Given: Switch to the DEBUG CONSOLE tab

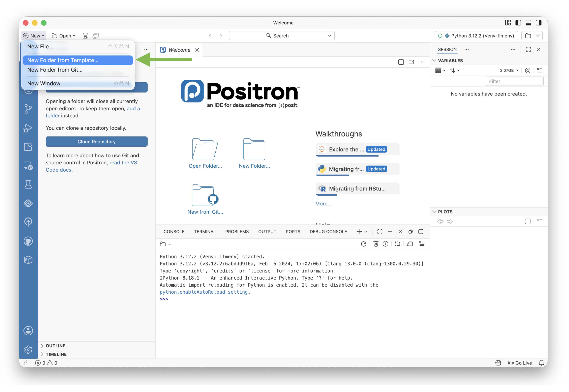Looking at the screenshot, I should point(328,232).
